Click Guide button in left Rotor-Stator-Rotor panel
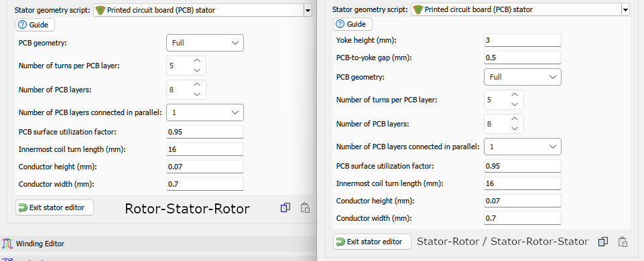This screenshot has width=644, height=261. point(35,25)
